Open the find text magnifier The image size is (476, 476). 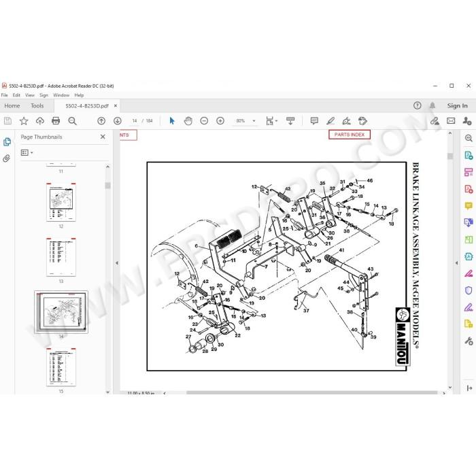tap(72, 121)
